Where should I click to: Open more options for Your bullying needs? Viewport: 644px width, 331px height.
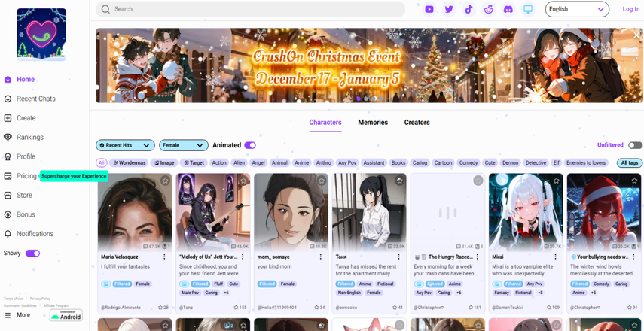pos(633,257)
